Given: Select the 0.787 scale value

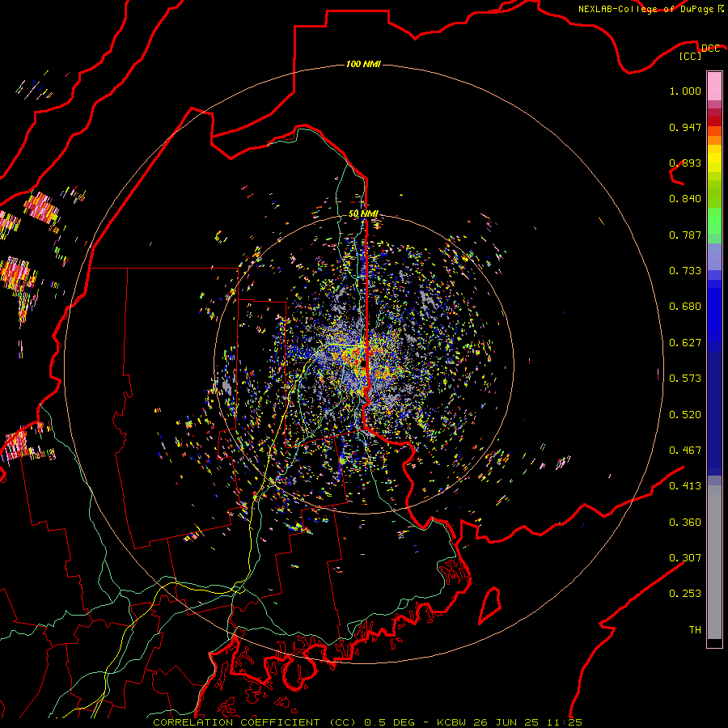Looking at the screenshot, I should pos(685,235).
